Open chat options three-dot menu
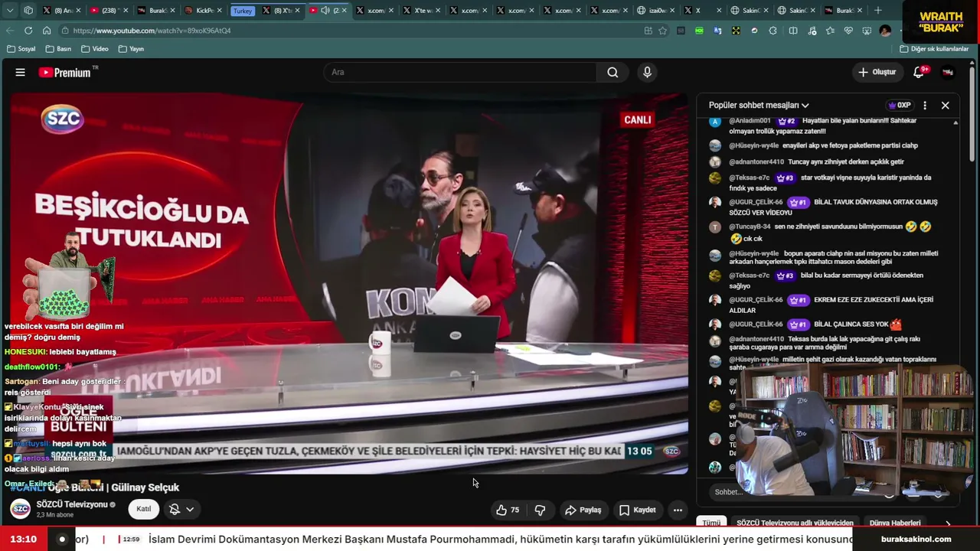Viewport: 980px width, 551px height. 925,106
